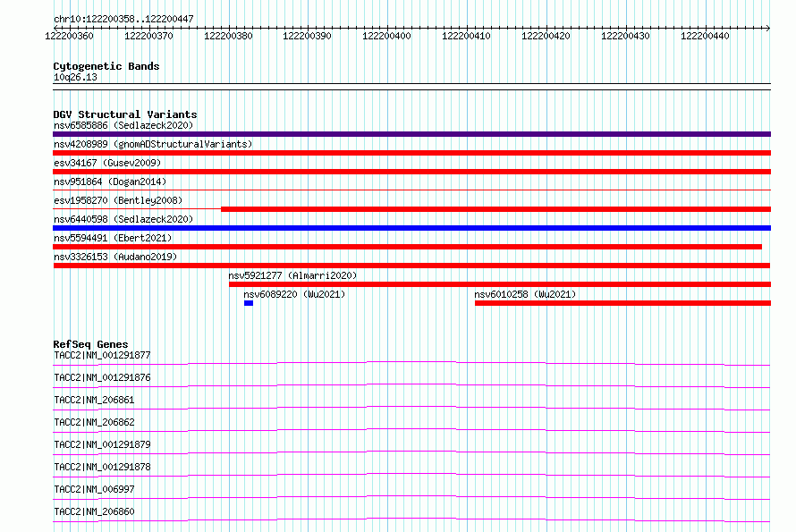796x532 pixels.
Task: Click the red nsv4208989 variant bar
Action: [411, 153]
